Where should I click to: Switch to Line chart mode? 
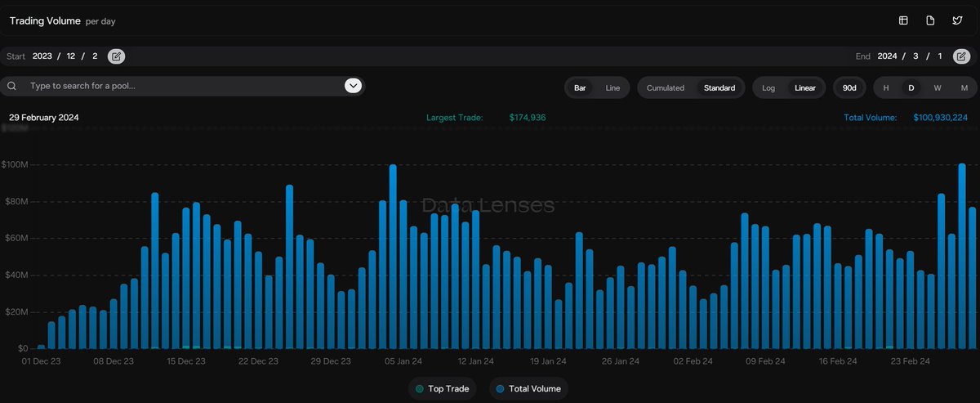point(612,87)
